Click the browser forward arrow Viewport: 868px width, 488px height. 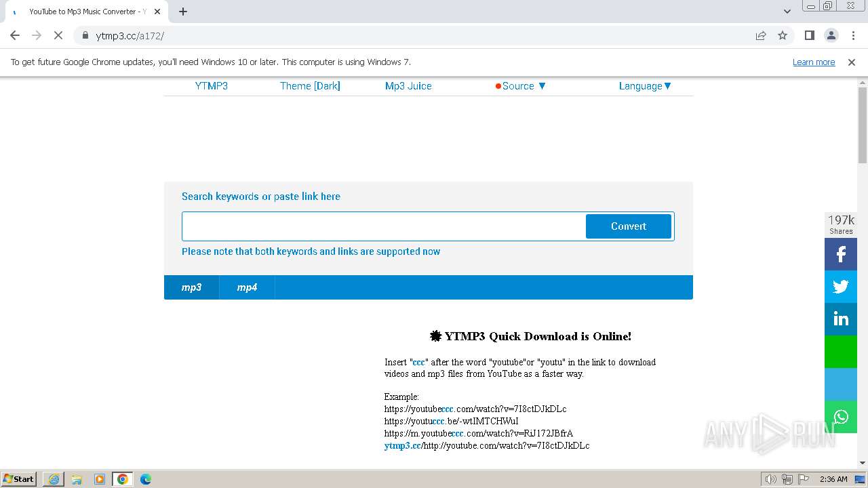coord(37,35)
